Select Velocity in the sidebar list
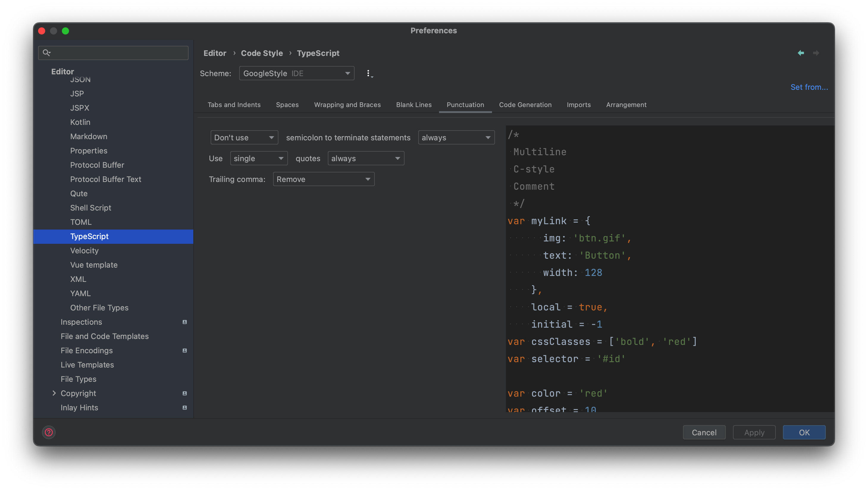Viewport: 868px width, 490px height. [x=84, y=251]
